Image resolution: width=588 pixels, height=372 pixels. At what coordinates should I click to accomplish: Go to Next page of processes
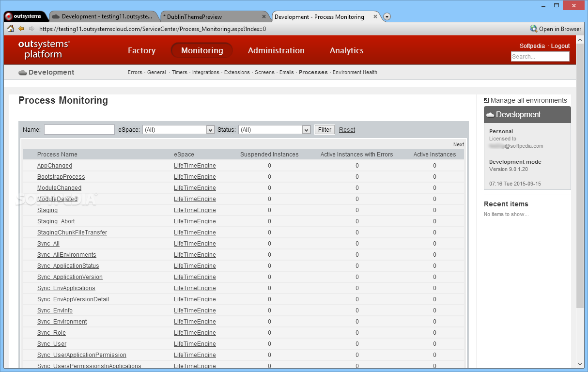[458, 144]
